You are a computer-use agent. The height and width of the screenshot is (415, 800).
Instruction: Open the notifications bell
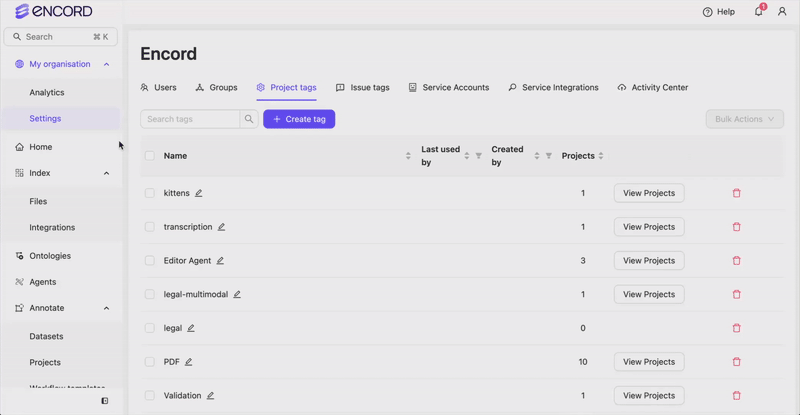(759, 11)
